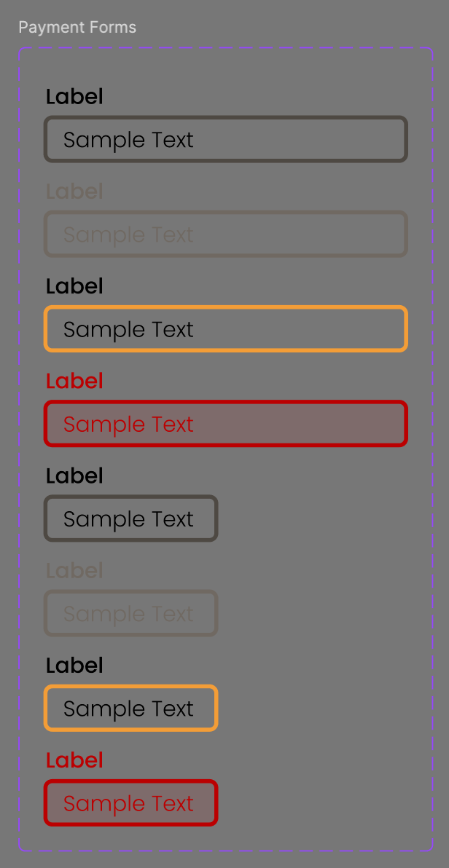Click black Label above narrow orange field
The width and height of the screenshot is (449, 868).
pos(74,665)
